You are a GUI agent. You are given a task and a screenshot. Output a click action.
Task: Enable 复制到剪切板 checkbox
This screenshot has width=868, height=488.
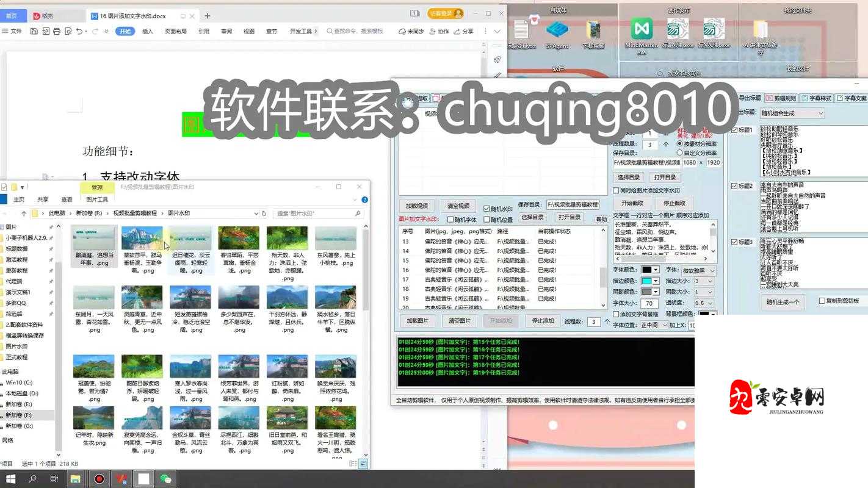click(822, 301)
